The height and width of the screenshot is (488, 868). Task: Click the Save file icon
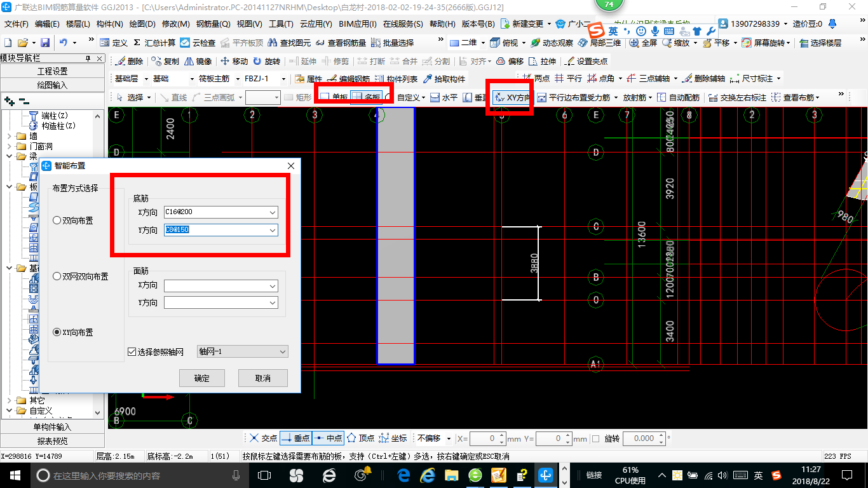tap(45, 43)
